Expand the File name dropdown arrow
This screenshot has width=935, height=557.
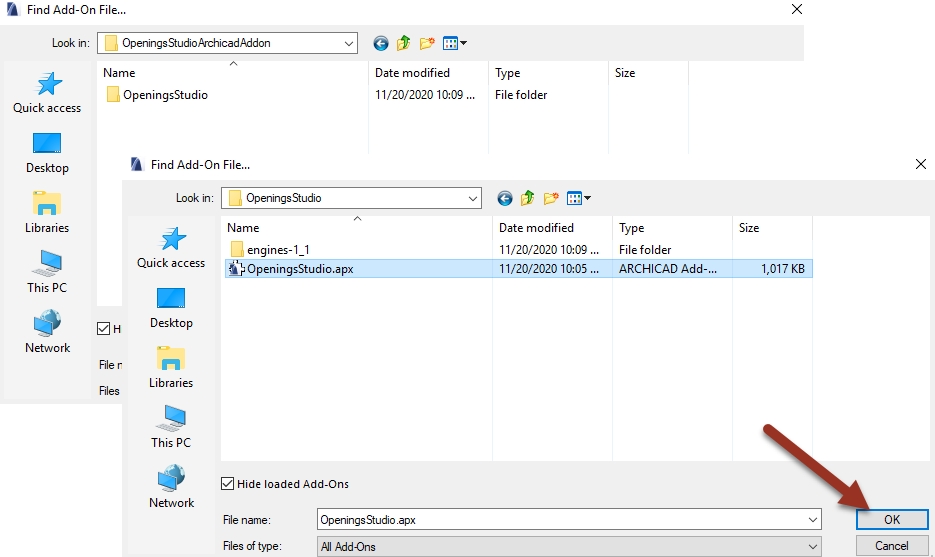[813, 519]
